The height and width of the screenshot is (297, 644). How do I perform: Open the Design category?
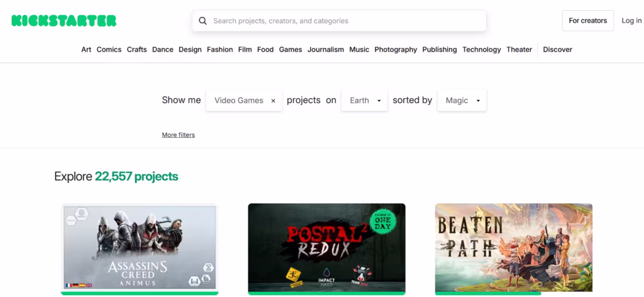click(190, 49)
